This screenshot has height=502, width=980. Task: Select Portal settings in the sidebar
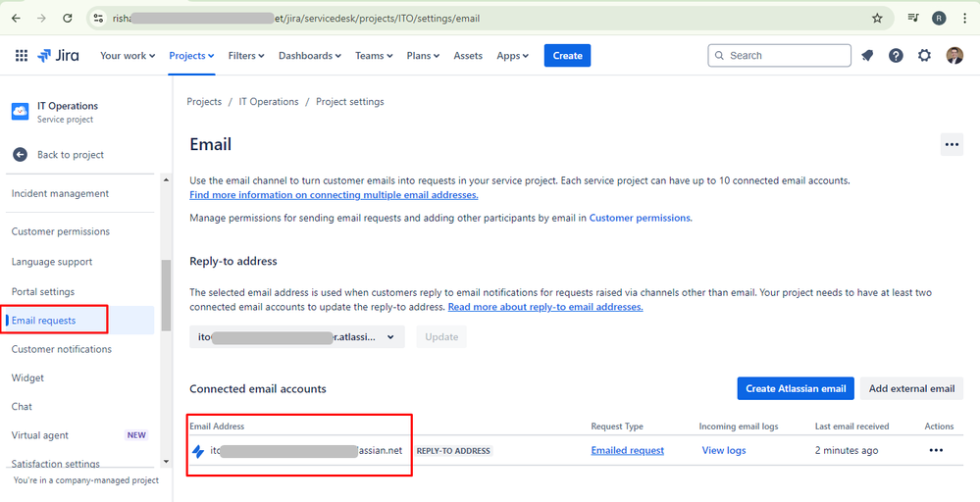pyautogui.click(x=43, y=291)
